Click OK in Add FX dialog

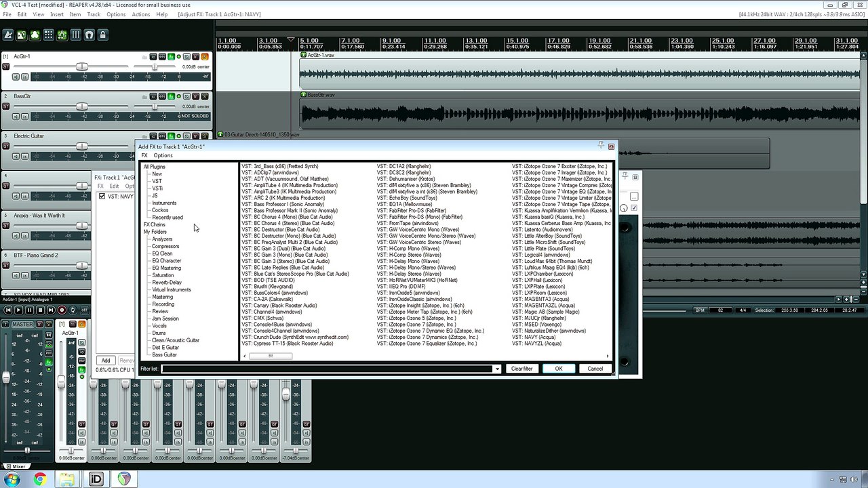(x=559, y=369)
